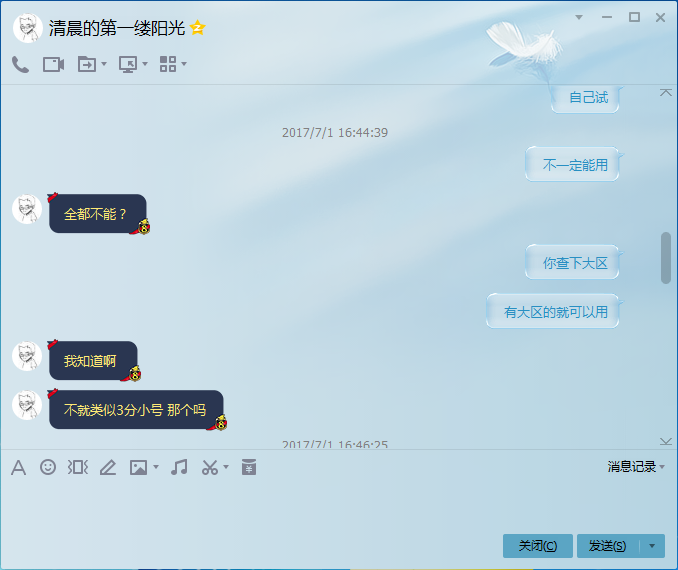Click the message bubble 全都不能？

(98, 214)
